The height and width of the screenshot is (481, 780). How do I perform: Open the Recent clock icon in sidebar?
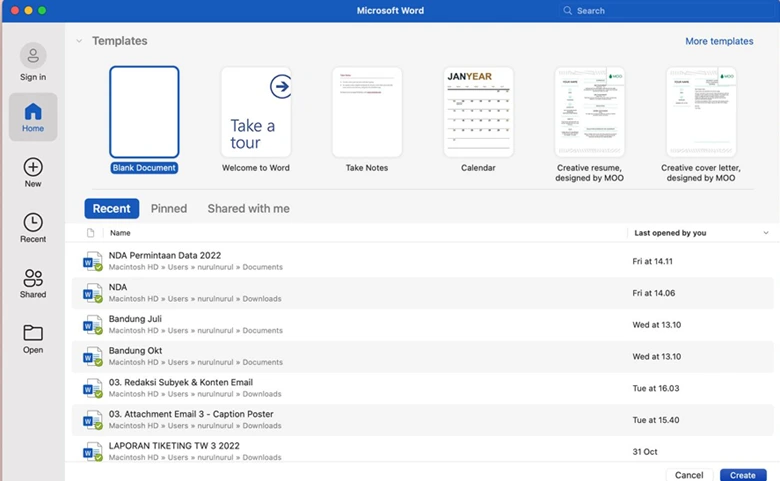point(33,222)
